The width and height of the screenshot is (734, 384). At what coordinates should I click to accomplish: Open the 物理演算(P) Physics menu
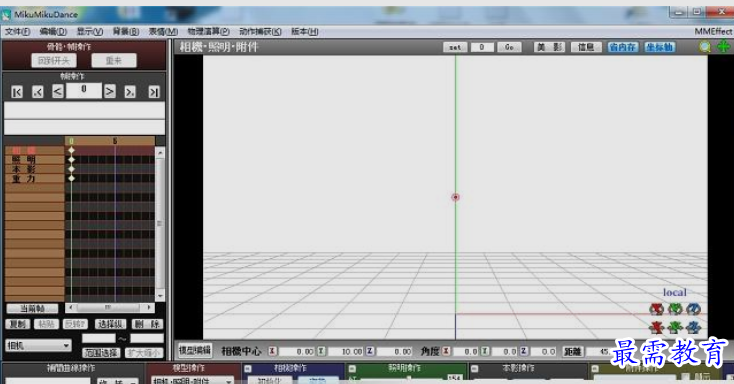(x=208, y=31)
